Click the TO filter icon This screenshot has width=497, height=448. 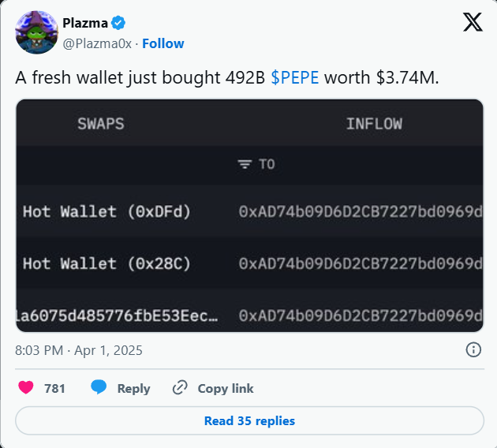click(245, 164)
